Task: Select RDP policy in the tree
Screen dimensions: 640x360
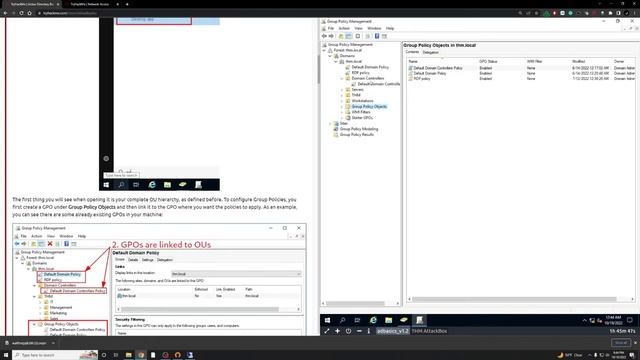Action: [x=360, y=73]
